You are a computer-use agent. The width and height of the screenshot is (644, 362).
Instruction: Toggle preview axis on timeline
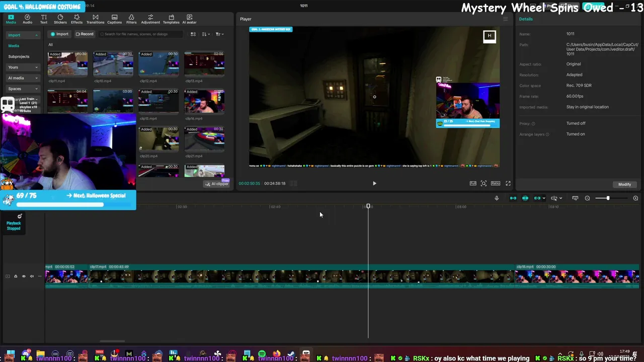(575, 198)
